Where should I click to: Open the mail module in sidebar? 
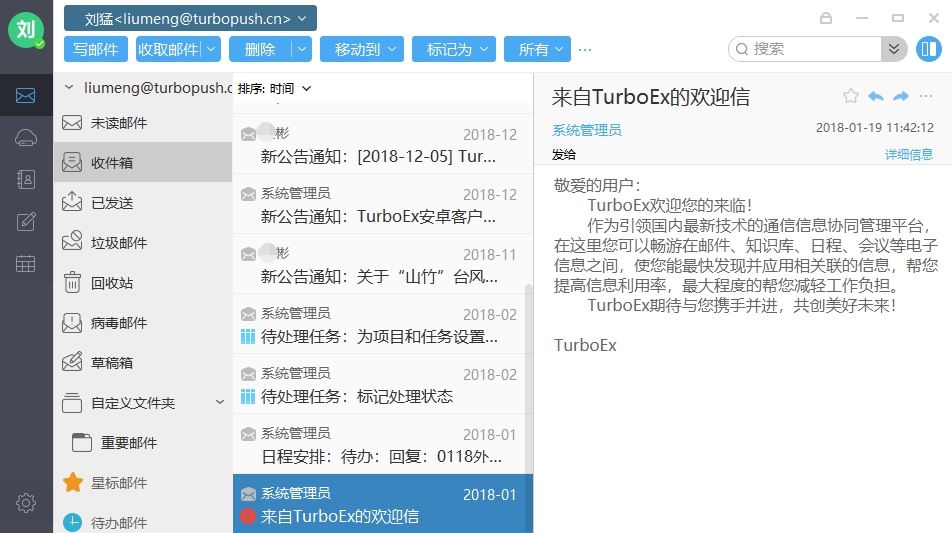point(26,95)
